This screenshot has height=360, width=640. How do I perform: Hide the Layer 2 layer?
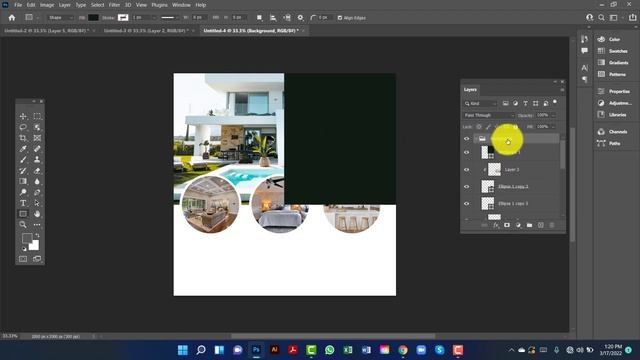[467, 170]
